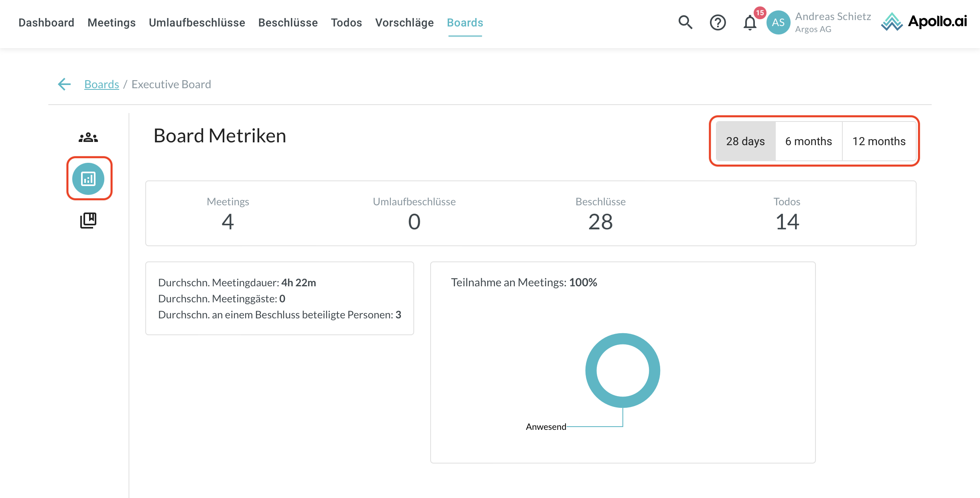
Task: Click the help question mark icon
Action: pyautogui.click(x=718, y=22)
